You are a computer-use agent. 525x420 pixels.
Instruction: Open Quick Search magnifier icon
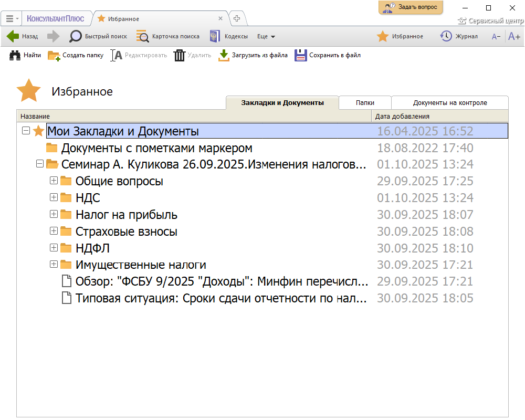pyautogui.click(x=76, y=36)
